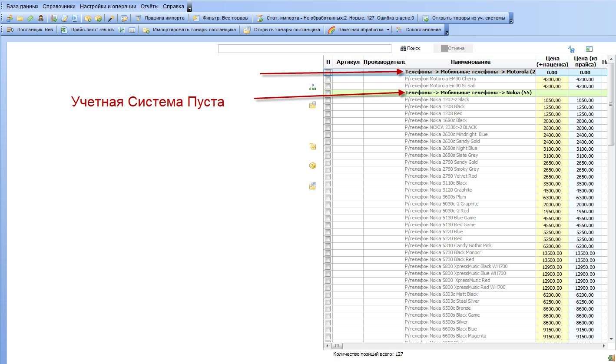Click the users icon at toolbar start

[10, 18]
